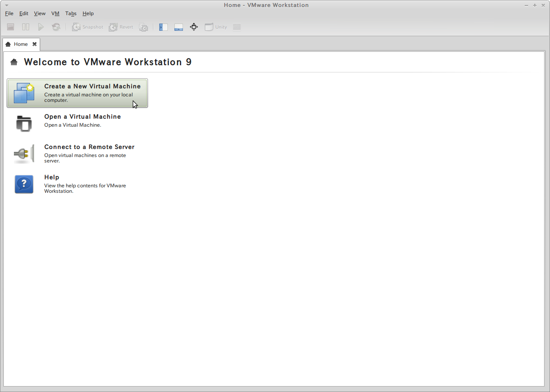550x392 pixels.
Task: Click the Unity toolbar button
Action: [x=216, y=27]
